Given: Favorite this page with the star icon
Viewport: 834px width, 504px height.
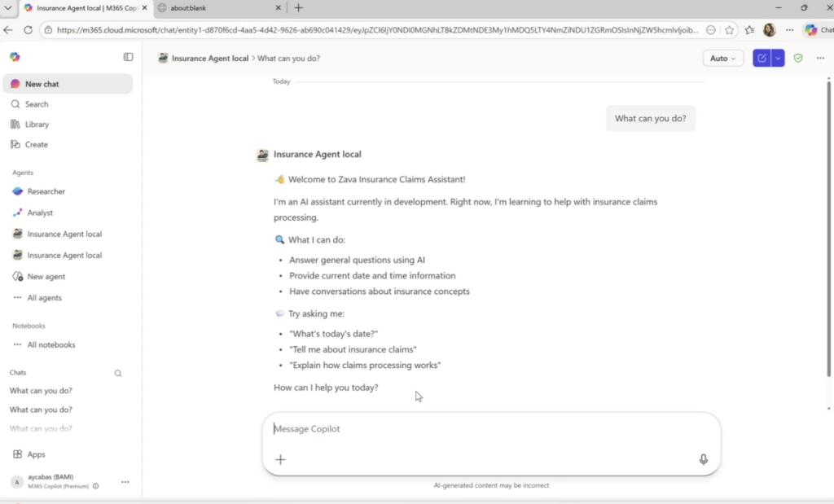Looking at the screenshot, I should point(729,30).
